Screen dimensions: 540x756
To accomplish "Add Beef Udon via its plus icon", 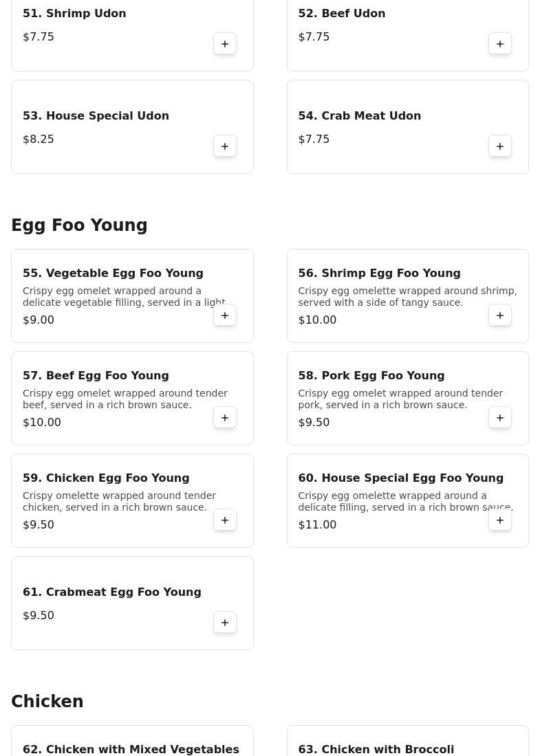I will [x=500, y=44].
